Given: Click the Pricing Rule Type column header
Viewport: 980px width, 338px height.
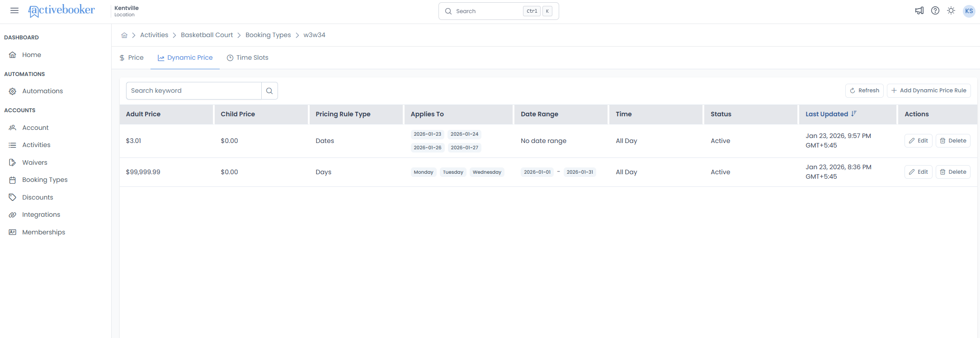Looking at the screenshot, I should click(356, 114).
